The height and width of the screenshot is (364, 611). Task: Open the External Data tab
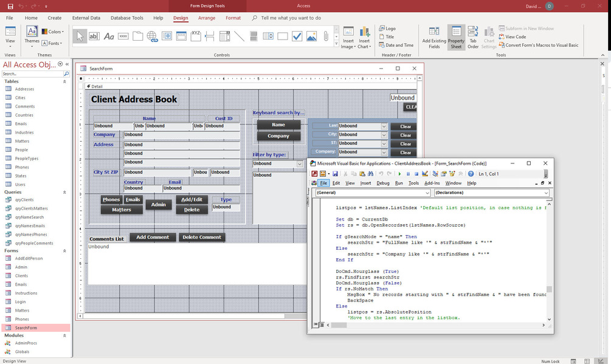(86, 18)
